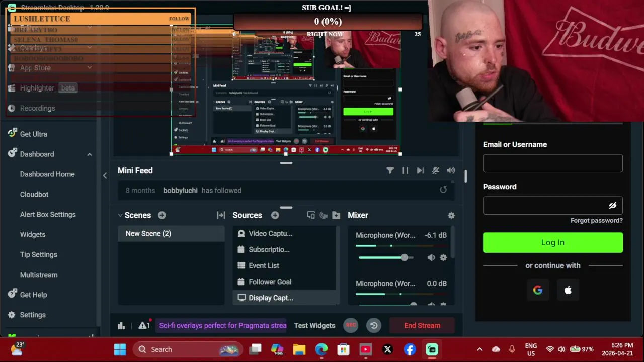Select New Scene (2) in Scenes
This screenshot has height=362, width=644.
(x=171, y=233)
